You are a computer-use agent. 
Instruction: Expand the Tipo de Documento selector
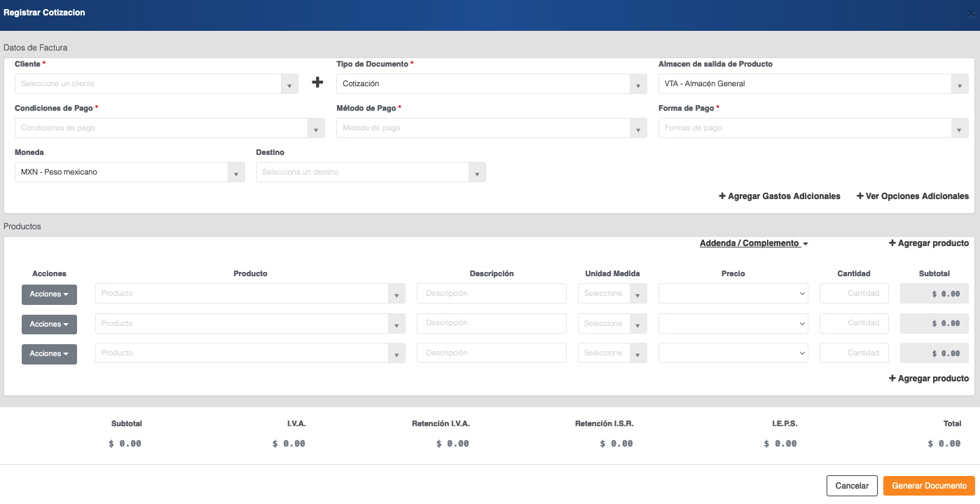(x=491, y=84)
